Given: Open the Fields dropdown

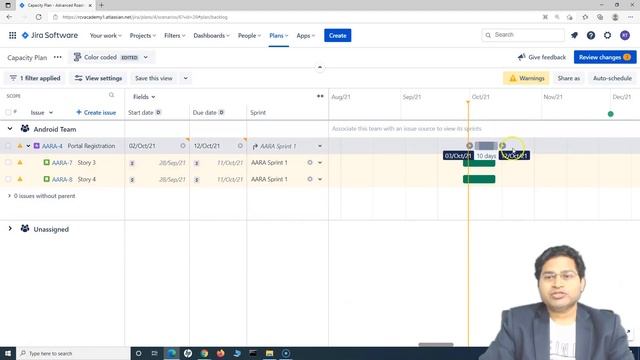Looking at the screenshot, I should coord(144,97).
